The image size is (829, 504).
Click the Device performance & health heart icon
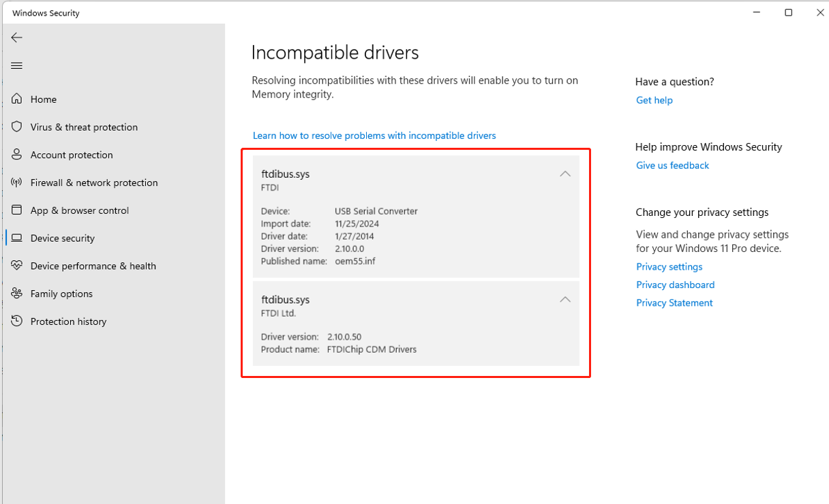pyautogui.click(x=17, y=266)
